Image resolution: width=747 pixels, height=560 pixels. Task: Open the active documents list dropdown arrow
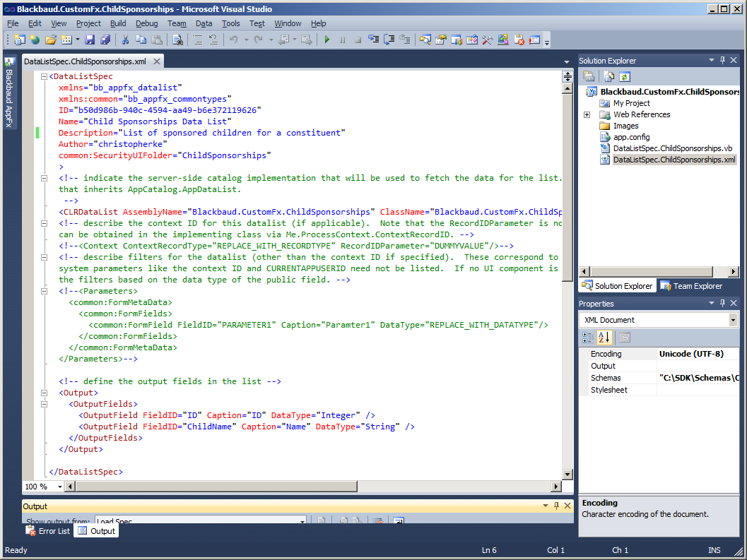(x=567, y=61)
